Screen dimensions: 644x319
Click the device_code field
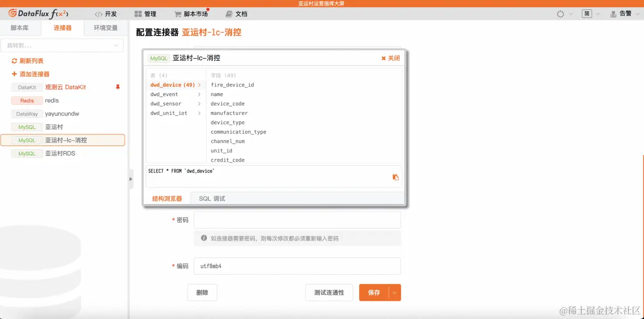228,104
